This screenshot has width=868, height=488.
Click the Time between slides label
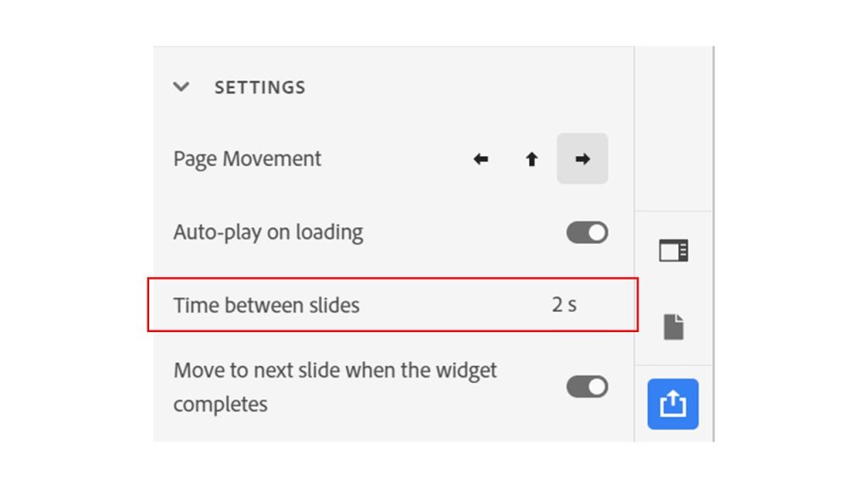(266, 305)
